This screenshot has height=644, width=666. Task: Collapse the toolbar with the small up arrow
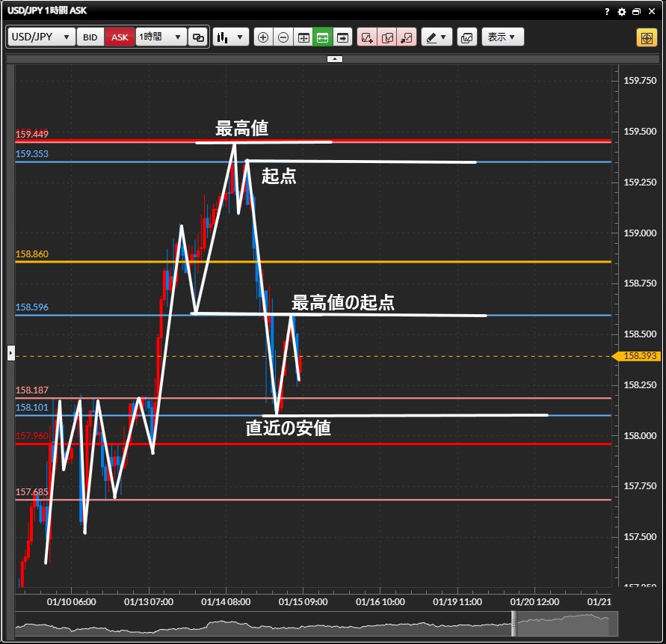coord(335,58)
